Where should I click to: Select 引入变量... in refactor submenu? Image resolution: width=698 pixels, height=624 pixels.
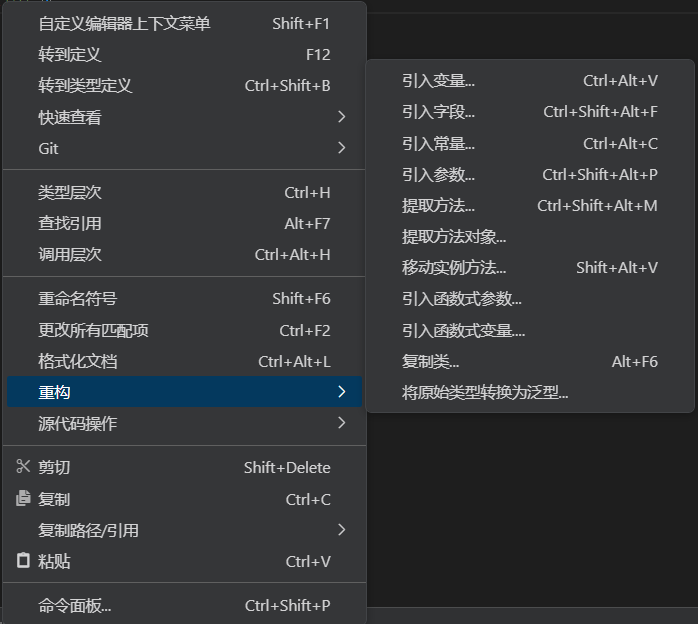(530, 81)
